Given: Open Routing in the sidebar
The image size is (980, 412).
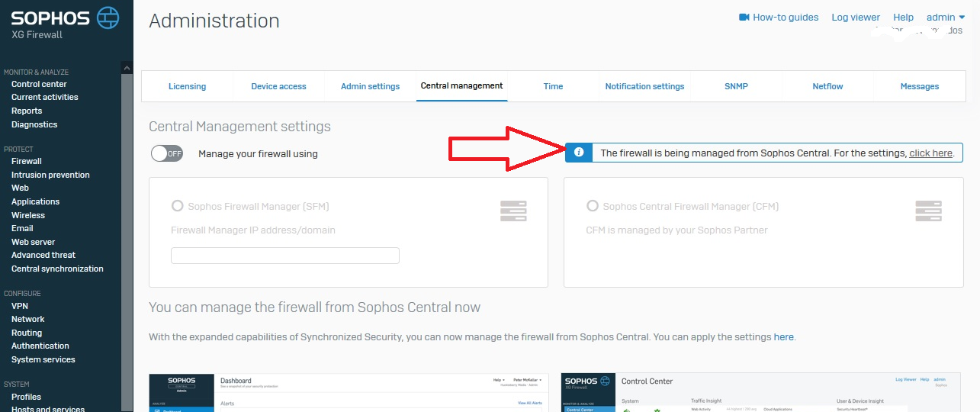Looking at the screenshot, I should (x=27, y=333).
